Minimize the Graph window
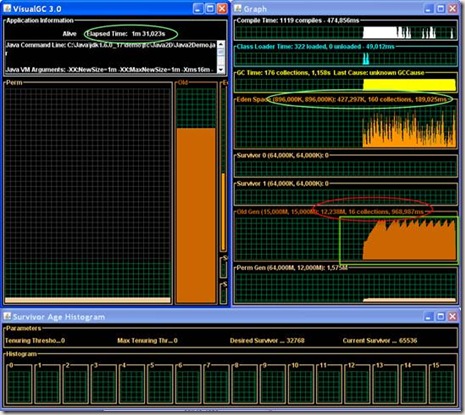The height and width of the screenshot is (415, 465). [429, 8]
